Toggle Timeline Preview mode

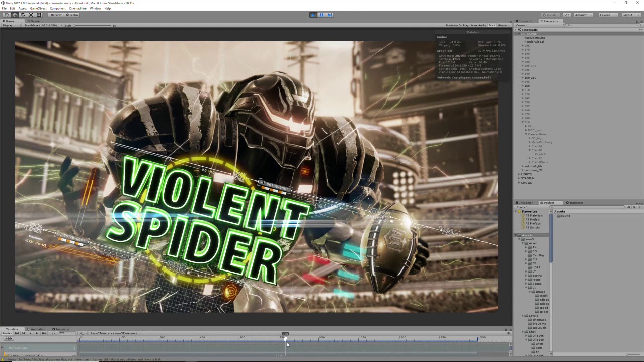[x=7, y=333]
